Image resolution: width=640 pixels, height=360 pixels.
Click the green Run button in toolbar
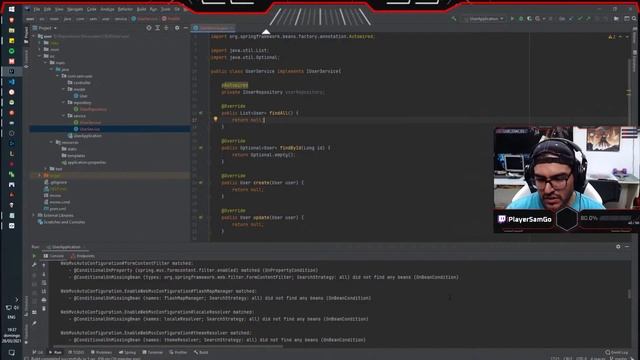pos(512,19)
